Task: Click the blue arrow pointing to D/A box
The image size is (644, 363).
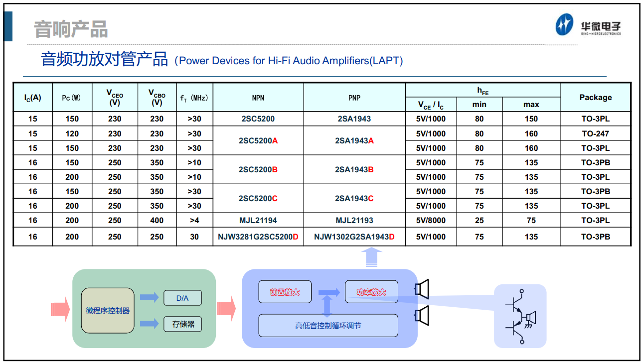Action: (x=149, y=297)
